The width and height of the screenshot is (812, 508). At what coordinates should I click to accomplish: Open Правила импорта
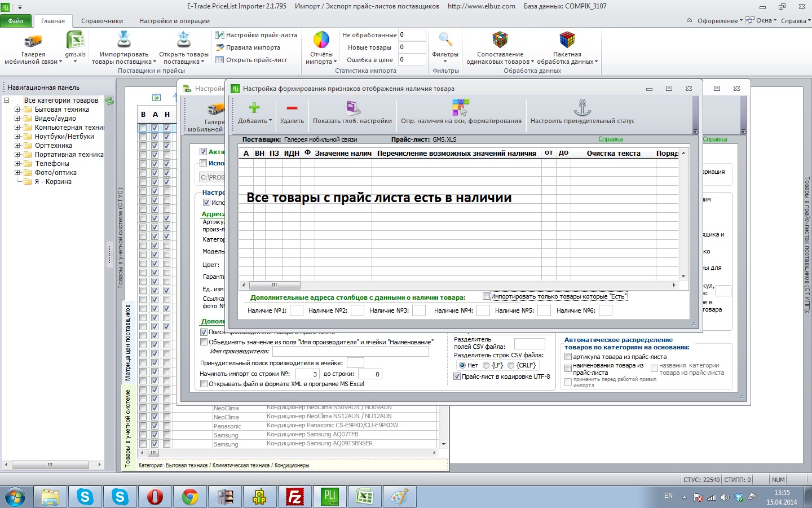[x=248, y=47]
